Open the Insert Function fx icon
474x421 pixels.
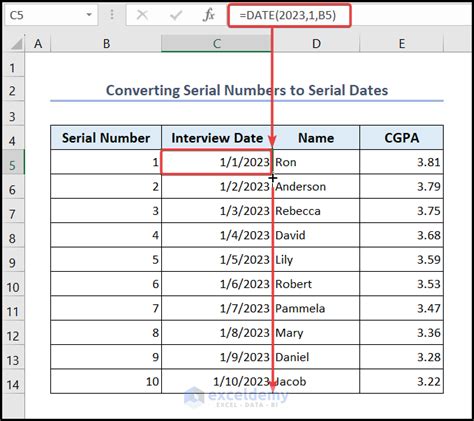point(209,15)
